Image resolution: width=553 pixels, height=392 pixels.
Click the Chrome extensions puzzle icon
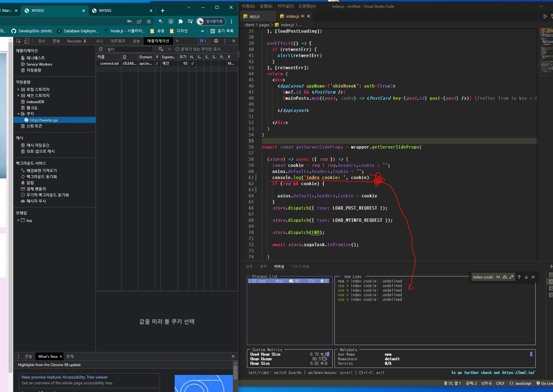pyautogui.click(x=180, y=21)
